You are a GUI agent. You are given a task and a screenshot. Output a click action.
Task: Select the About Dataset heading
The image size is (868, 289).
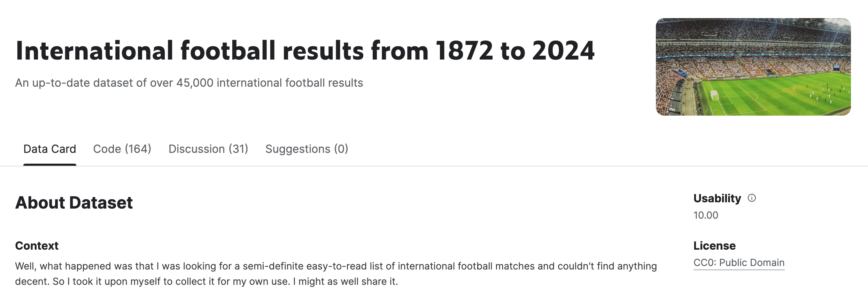[74, 203]
